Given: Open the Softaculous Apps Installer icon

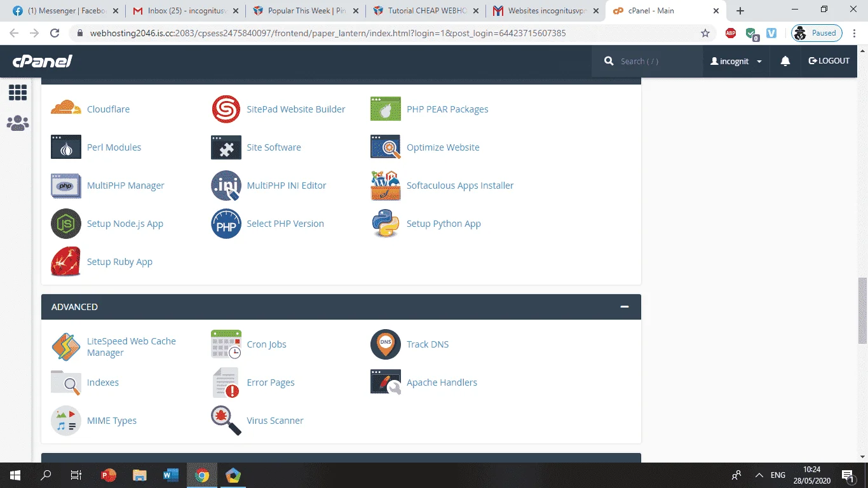Looking at the screenshot, I should [386, 186].
